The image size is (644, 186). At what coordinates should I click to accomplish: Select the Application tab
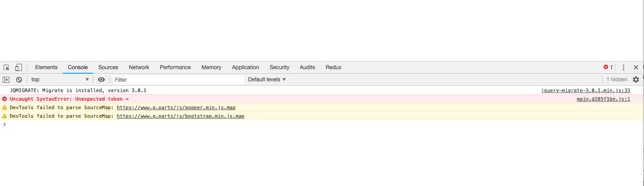tap(245, 67)
